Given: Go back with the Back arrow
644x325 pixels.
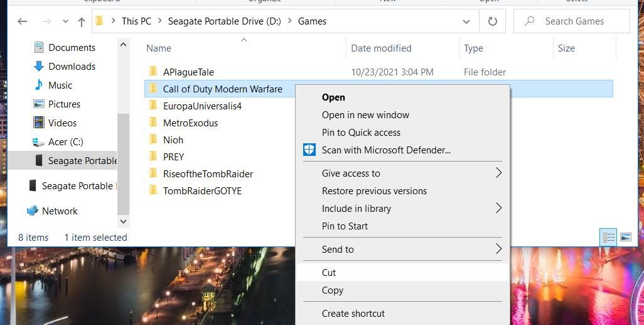Looking at the screenshot, I should pyautogui.click(x=23, y=21).
